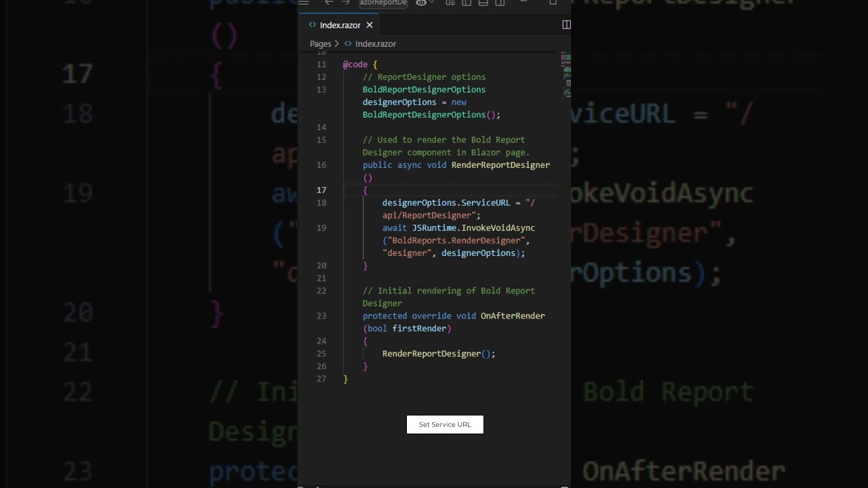This screenshot has width=868, height=488.
Task: Toggle the bottom panel
Action: pos(483,3)
